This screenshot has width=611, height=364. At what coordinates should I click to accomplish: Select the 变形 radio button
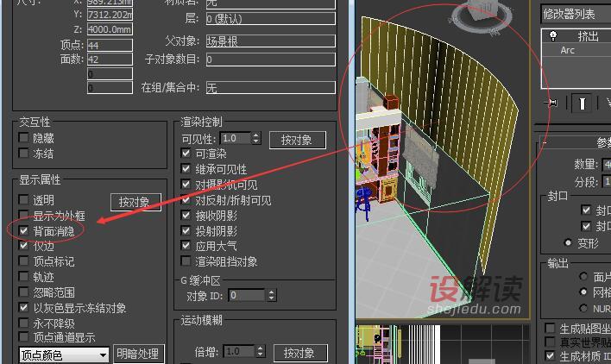tap(568, 243)
